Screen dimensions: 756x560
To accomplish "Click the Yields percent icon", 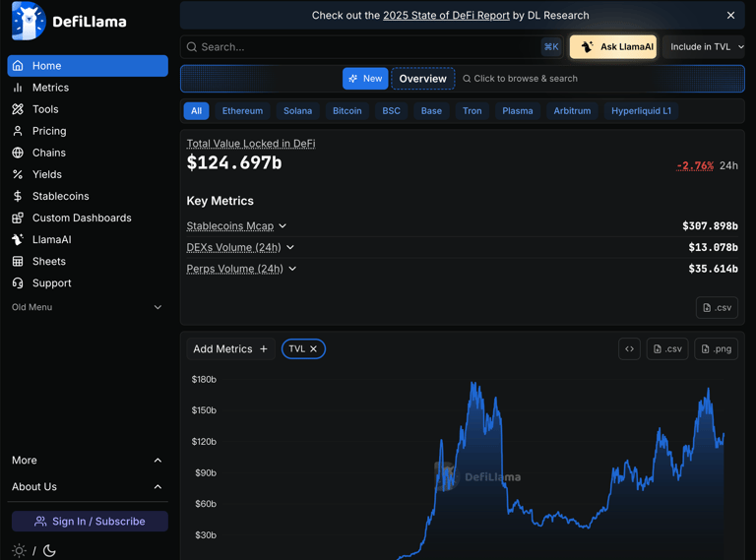I will pos(18,174).
